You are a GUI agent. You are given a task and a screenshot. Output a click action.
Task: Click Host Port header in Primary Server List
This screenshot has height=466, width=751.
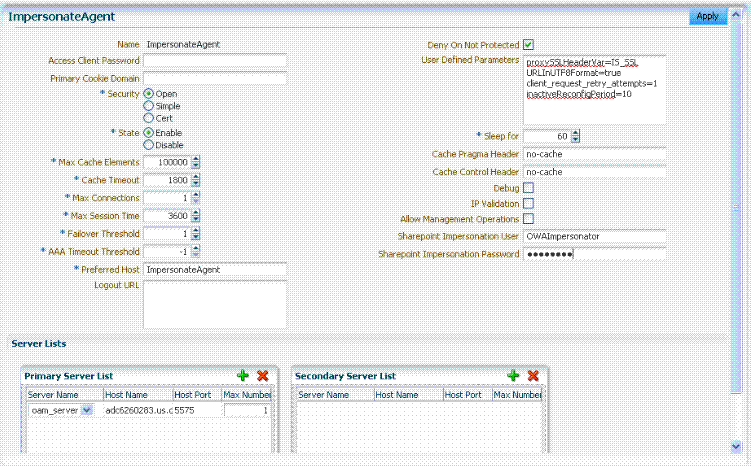pyautogui.click(x=197, y=395)
